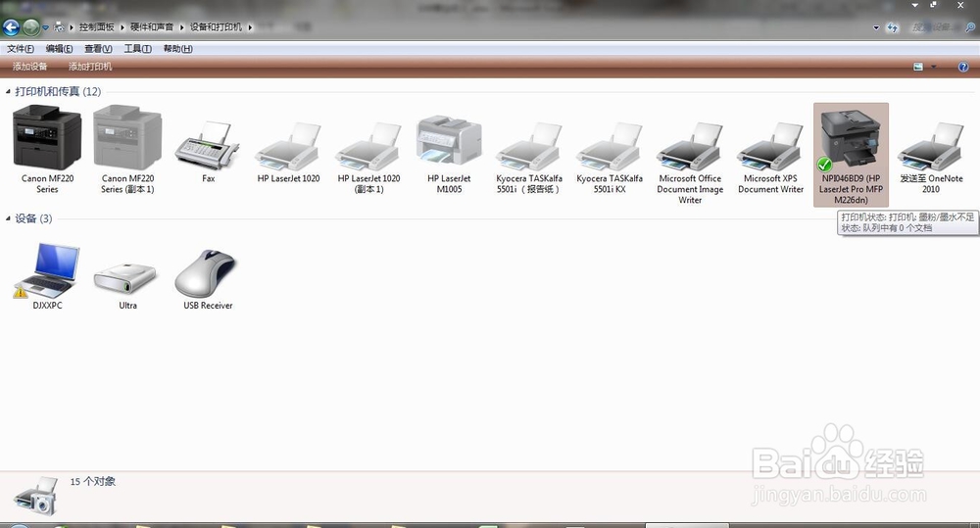Screen dimensions: 980x528
Task: Collapse the 设备 (3) group
Action: coord(8,218)
